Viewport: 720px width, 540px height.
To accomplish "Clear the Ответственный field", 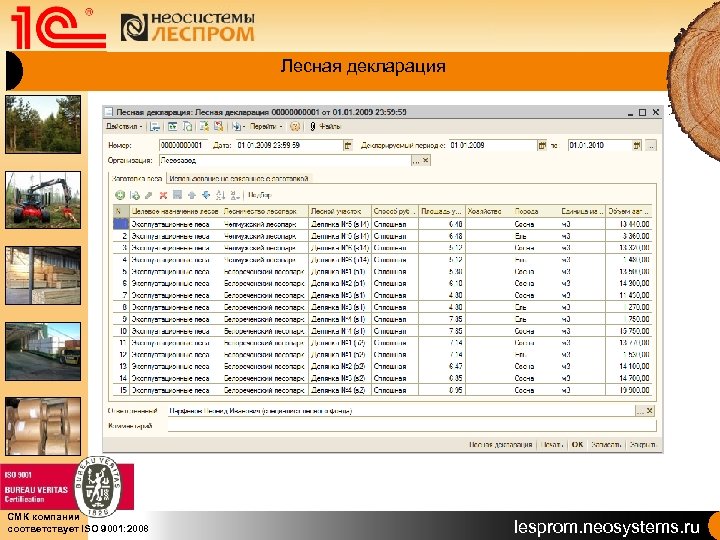I will [x=650, y=411].
